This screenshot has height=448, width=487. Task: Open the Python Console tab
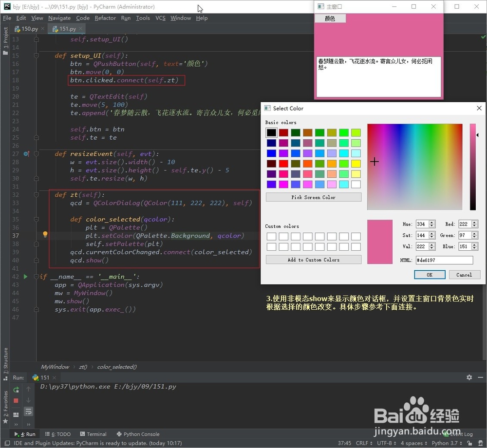138,434
